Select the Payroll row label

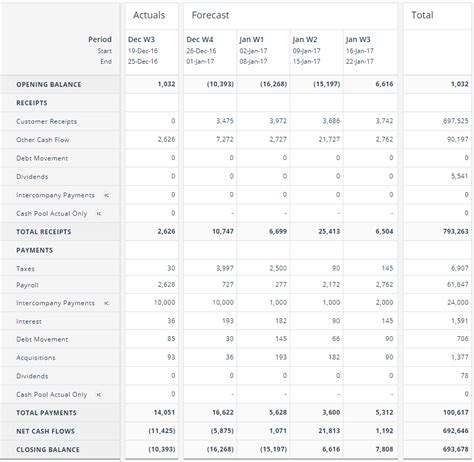[x=27, y=285]
